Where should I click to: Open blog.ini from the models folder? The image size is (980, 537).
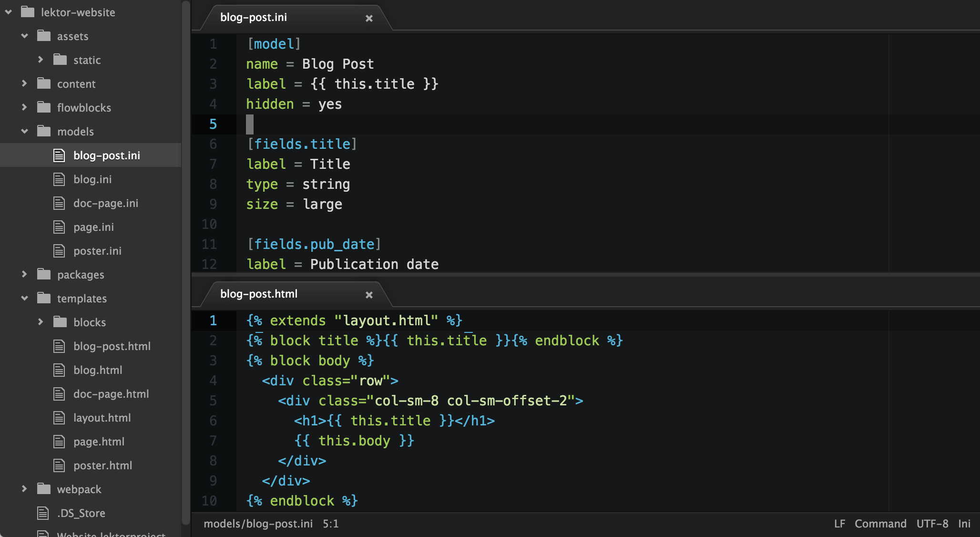[92, 179]
